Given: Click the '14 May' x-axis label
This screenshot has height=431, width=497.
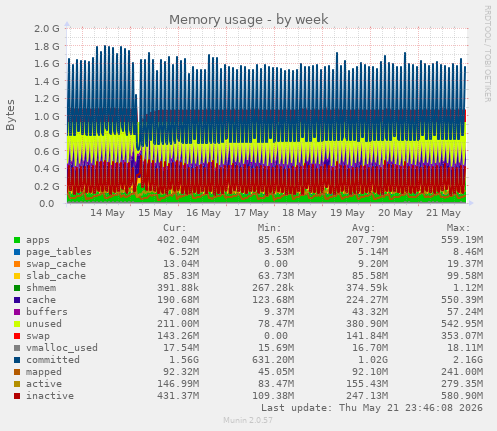Looking at the screenshot, I should point(107,213).
